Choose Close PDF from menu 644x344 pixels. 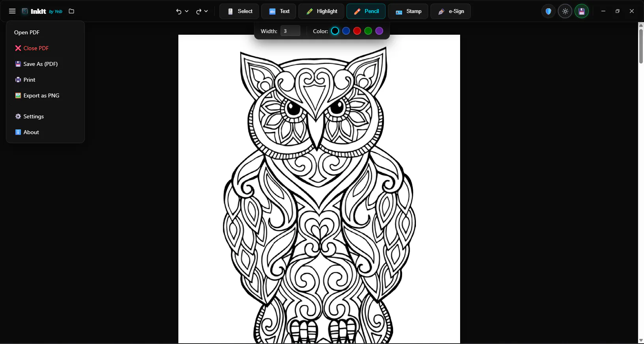(45, 48)
